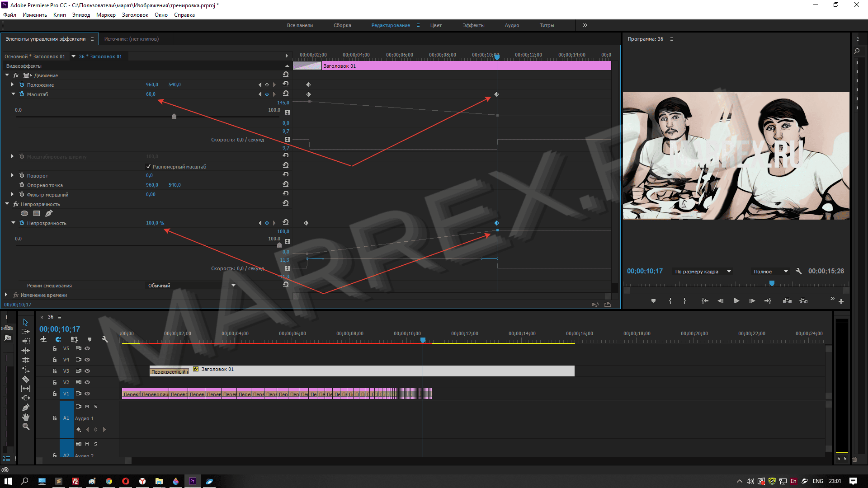Screen dimensions: 868x488
Task: Click the ellipse mask icon under Непрозрачность
Action: (x=24, y=213)
